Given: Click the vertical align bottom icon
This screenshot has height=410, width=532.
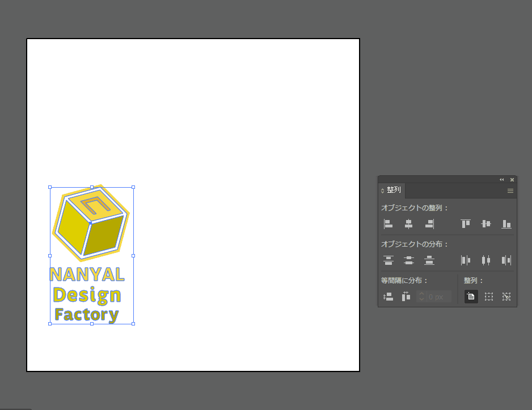Looking at the screenshot, I should point(506,224).
